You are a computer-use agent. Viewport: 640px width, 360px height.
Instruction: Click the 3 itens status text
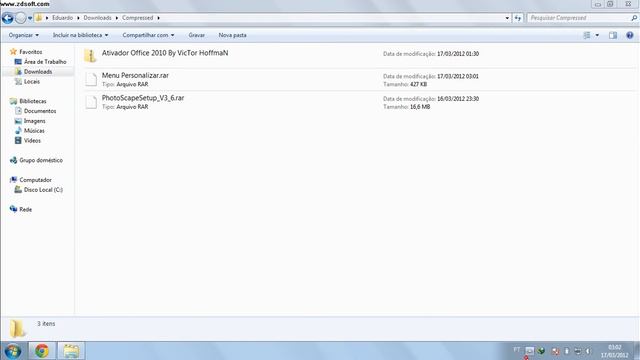coord(46,324)
